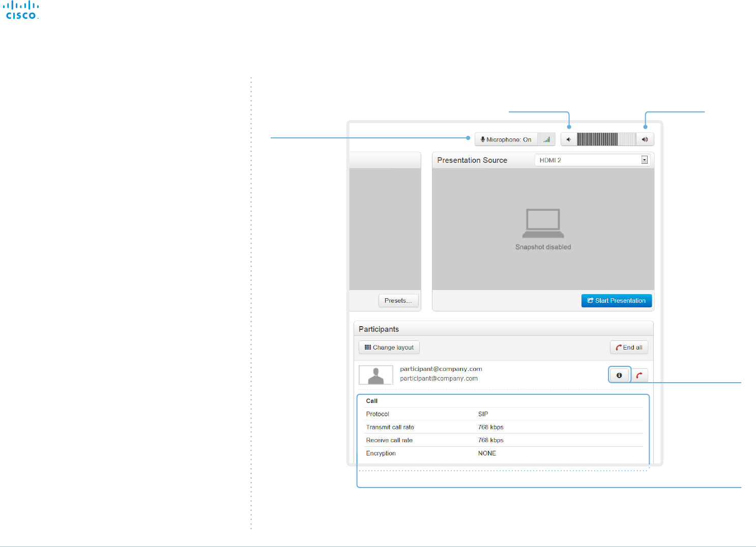This screenshot has width=756, height=547.
Task: Click the participant@company.com name
Action: 441,369
